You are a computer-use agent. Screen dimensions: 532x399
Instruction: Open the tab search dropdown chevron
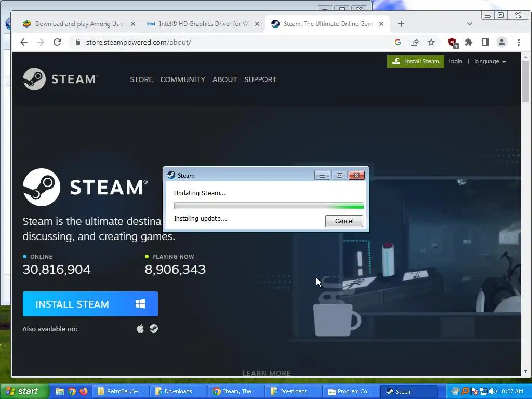coord(470,24)
